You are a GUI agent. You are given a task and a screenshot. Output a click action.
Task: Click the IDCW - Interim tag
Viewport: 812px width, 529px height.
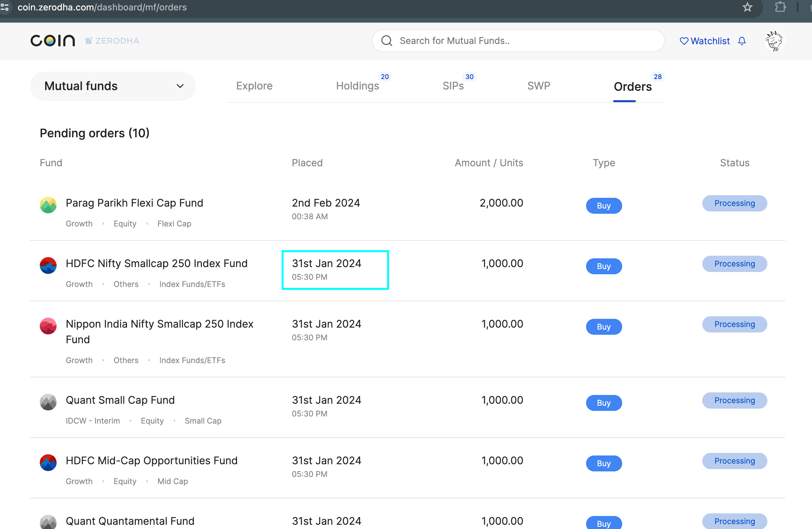pos(93,421)
